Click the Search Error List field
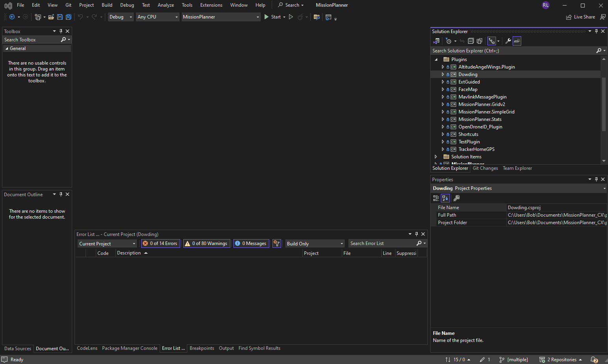 [382, 243]
